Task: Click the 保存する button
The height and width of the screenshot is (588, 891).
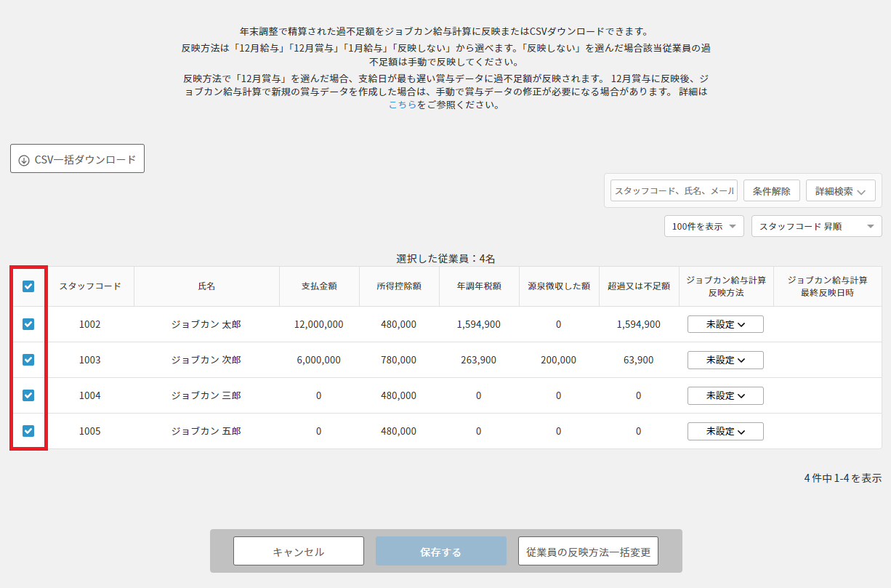Action: (x=441, y=552)
